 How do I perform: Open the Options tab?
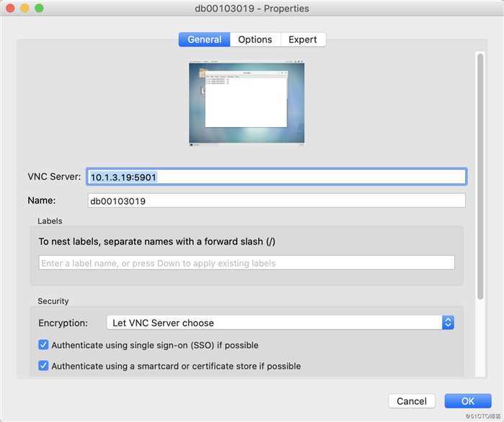(255, 40)
